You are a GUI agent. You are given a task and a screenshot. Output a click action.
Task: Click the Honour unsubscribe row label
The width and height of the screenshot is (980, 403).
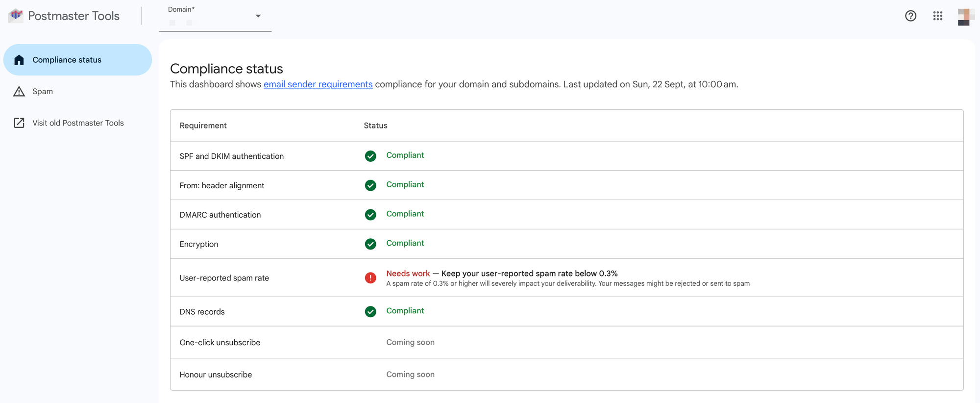[x=216, y=375]
